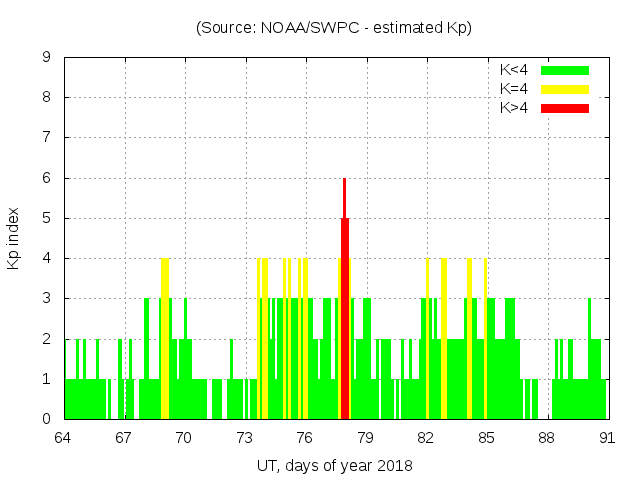This screenshot has width=640, height=480.
Task: Click the green K<4 legend swatch
Action: (x=565, y=70)
